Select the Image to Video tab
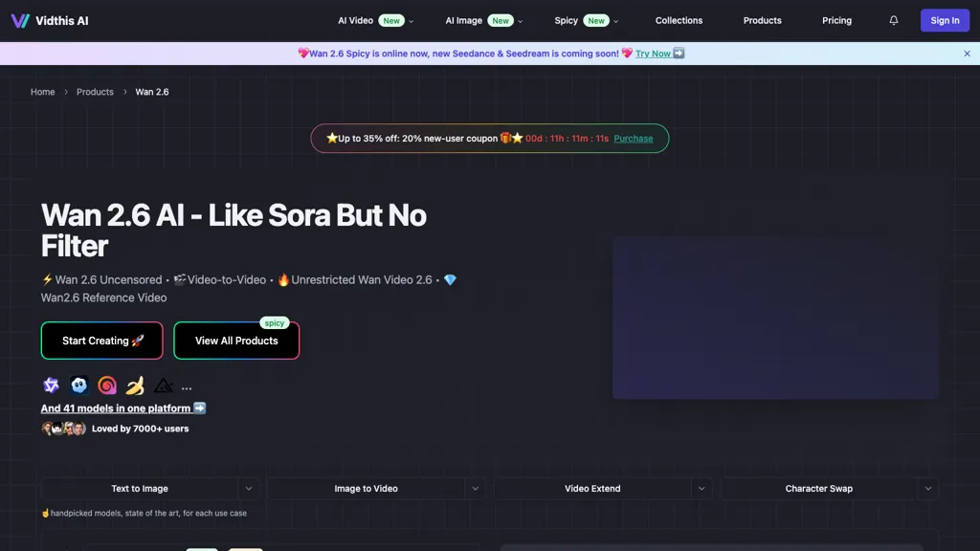 pyautogui.click(x=366, y=489)
